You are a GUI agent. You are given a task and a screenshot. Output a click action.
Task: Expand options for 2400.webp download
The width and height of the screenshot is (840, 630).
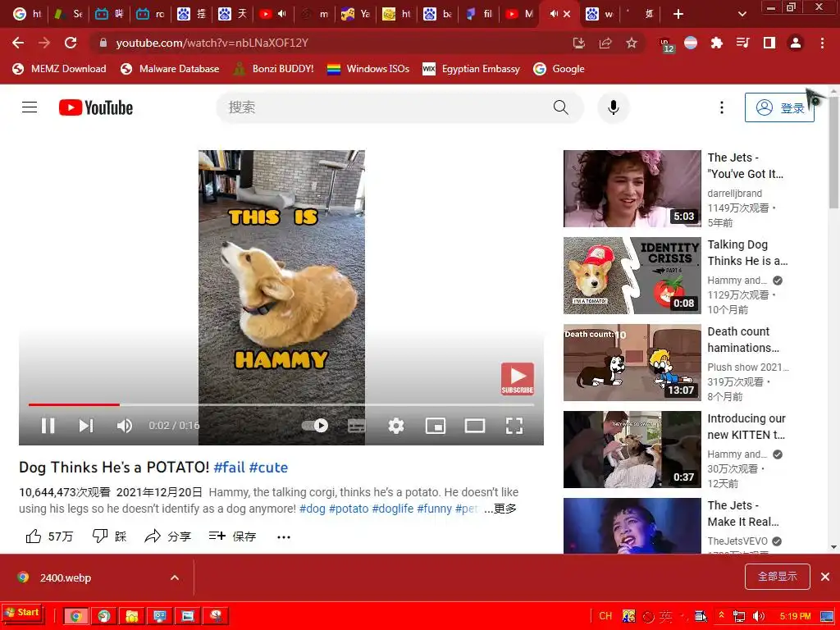[175, 577]
